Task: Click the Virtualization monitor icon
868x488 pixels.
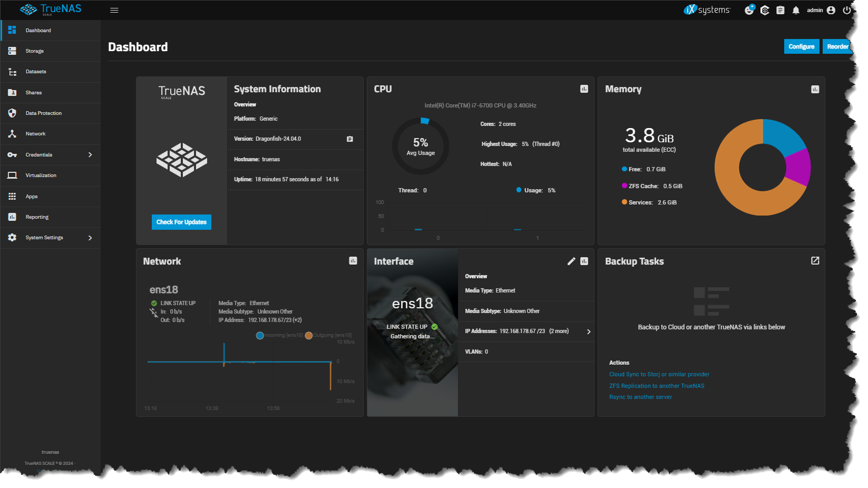Action: pyautogui.click(x=12, y=175)
